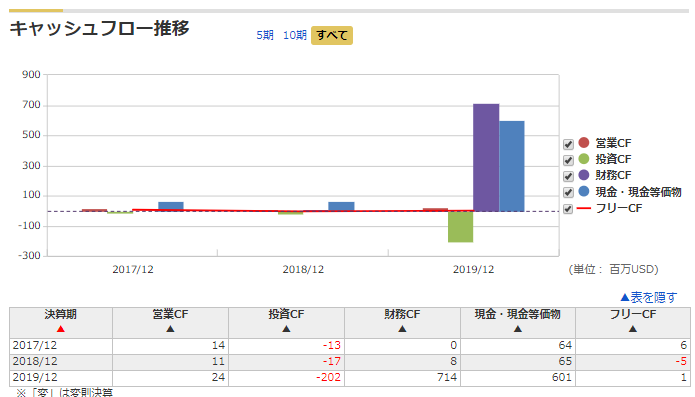
Task: Toggle the フリーCF line checkbox
Action: click(568, 209)
